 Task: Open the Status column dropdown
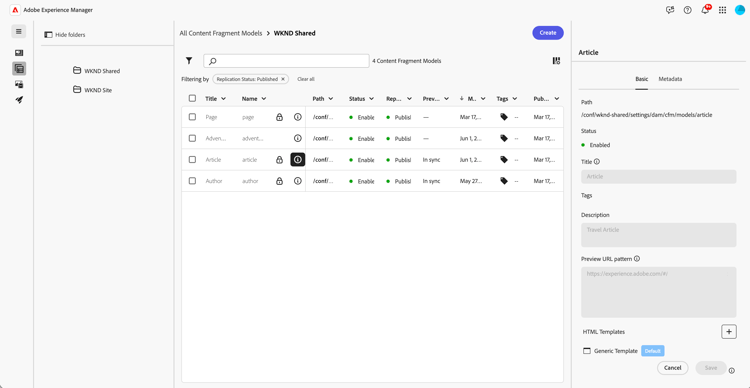tap(371, 99)
